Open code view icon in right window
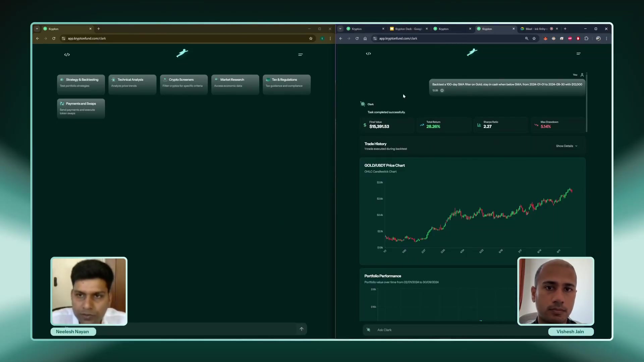Image resolution: width=644 pixels, height=362 pixels. pos(368,54)
